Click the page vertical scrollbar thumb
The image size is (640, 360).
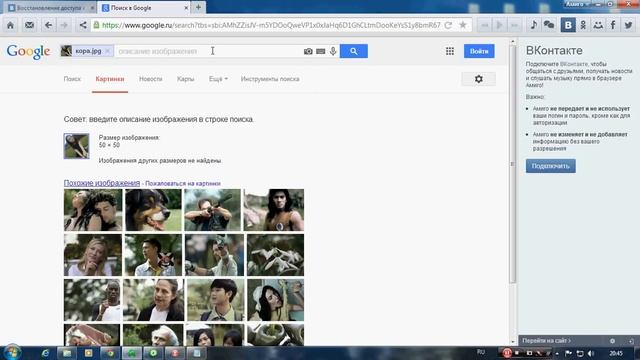(513, 163)
